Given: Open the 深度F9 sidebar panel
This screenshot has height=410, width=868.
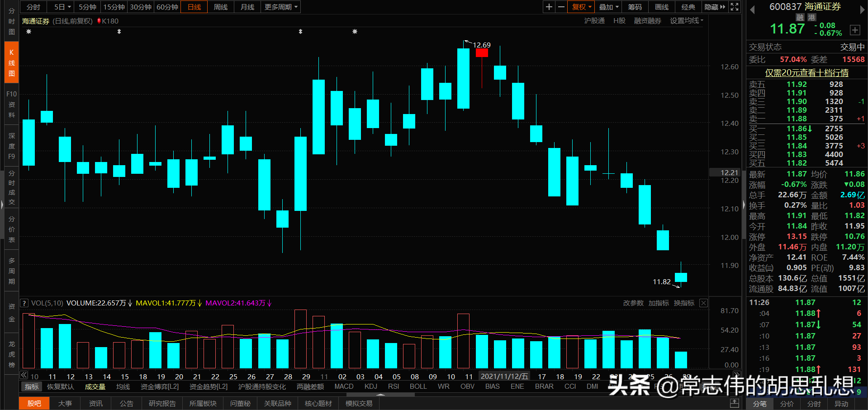Looking at the screenshot, I should [x=11, y=146].
